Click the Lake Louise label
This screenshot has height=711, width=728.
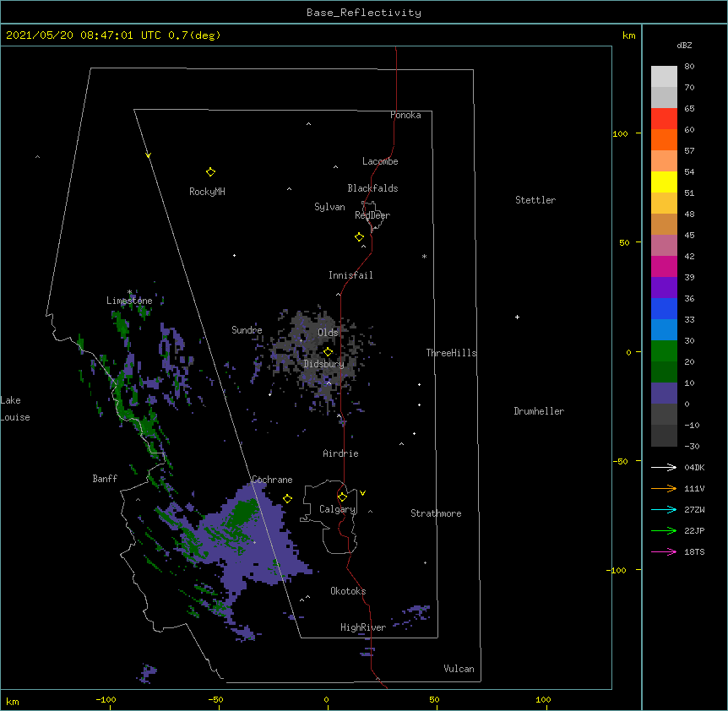(15, 409)
